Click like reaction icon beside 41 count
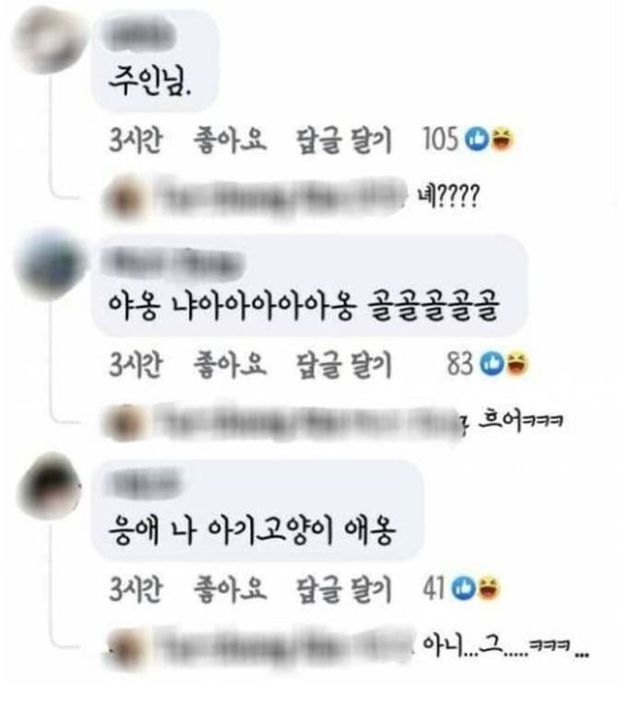 [x=463, y=588]
